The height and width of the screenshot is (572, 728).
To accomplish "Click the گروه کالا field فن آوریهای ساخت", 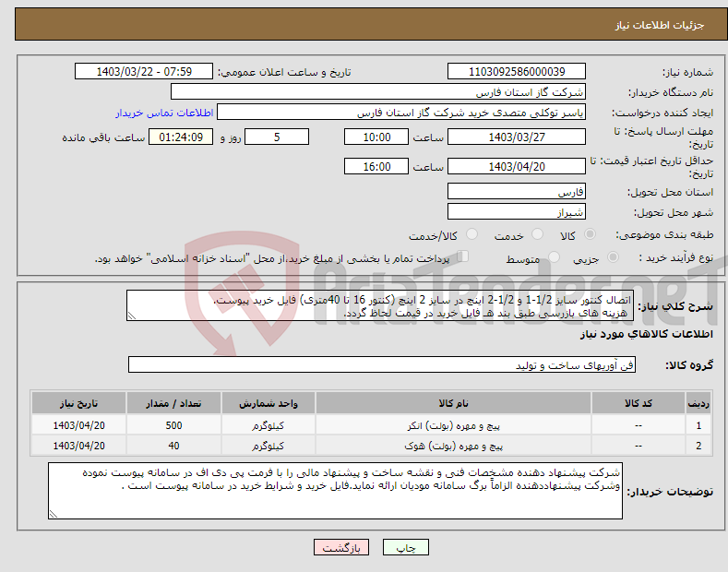I will pyautogui.click(x=382, y=365).
